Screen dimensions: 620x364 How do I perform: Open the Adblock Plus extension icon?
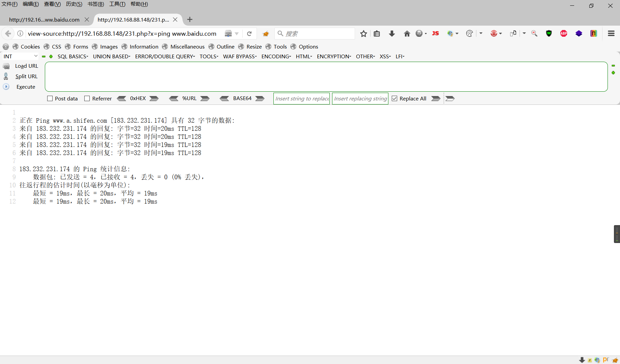click(x=563, y=33)
